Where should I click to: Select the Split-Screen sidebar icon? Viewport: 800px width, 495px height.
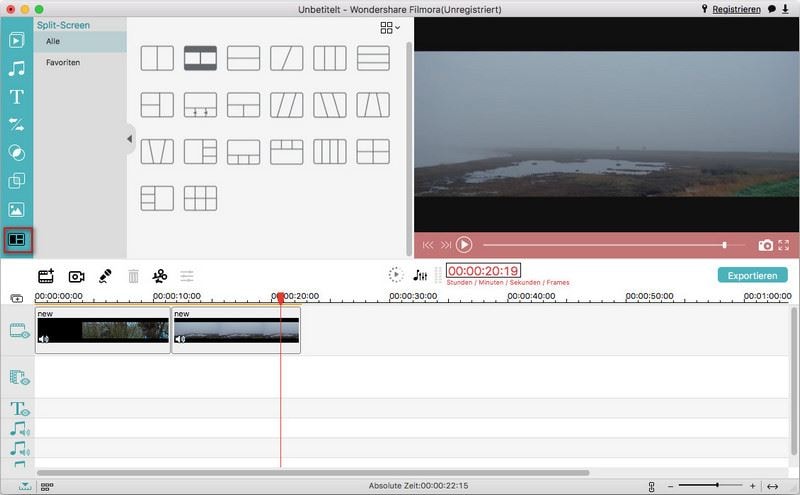(x=17, y=240)
